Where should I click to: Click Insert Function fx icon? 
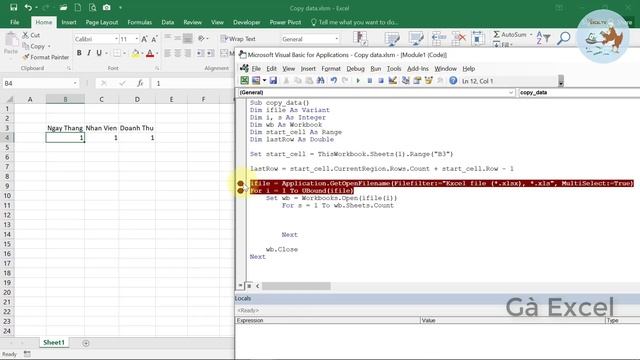click(140, 83)
